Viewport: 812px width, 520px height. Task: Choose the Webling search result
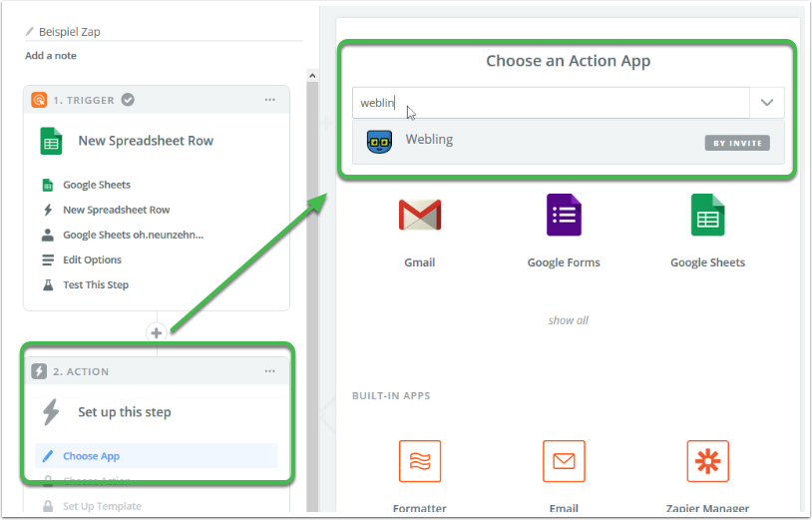point(568,142)
